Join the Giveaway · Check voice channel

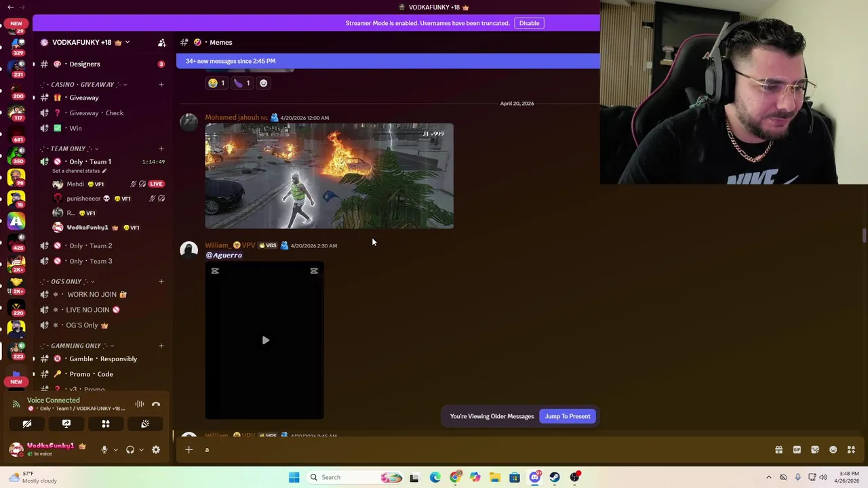click(x=102, y=113)
